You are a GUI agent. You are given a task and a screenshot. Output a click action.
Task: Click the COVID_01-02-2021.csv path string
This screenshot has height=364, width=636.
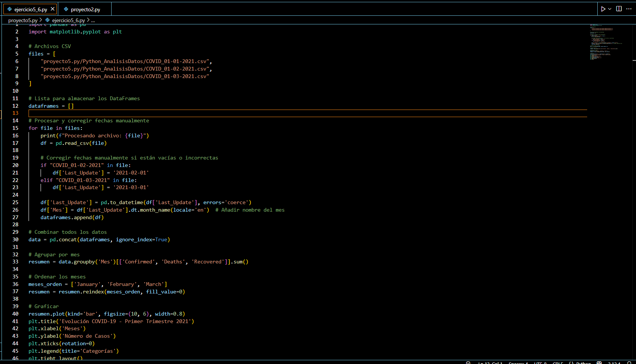click(126, 69)
